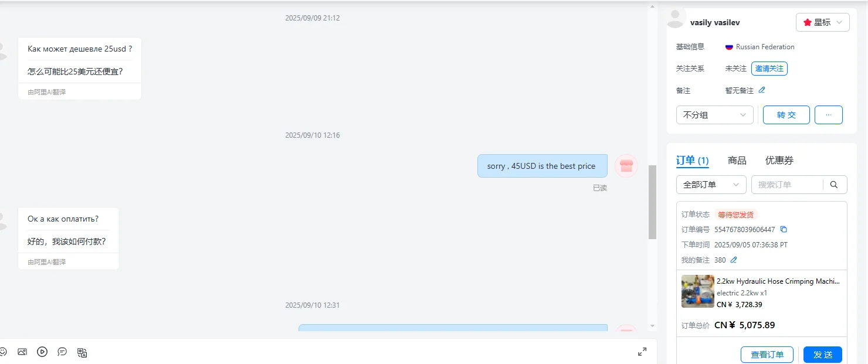Edit my order note 380

click(734, 260)
